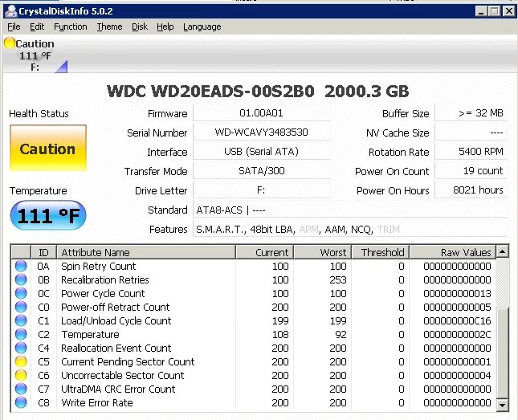Click the attribute list scrollbar thumb

[503, 353]
